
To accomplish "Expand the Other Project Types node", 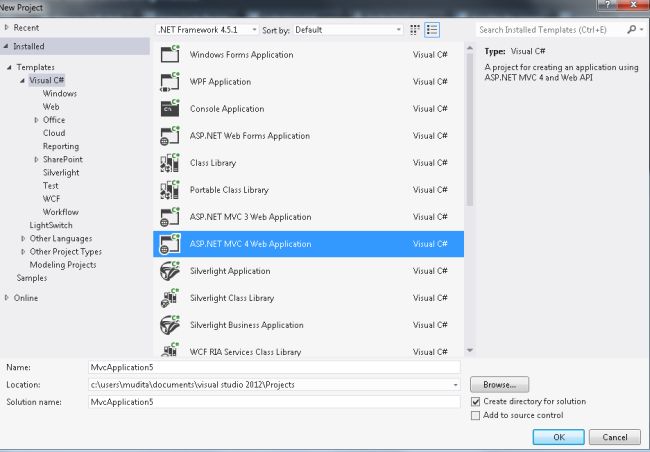I will 23,252.
